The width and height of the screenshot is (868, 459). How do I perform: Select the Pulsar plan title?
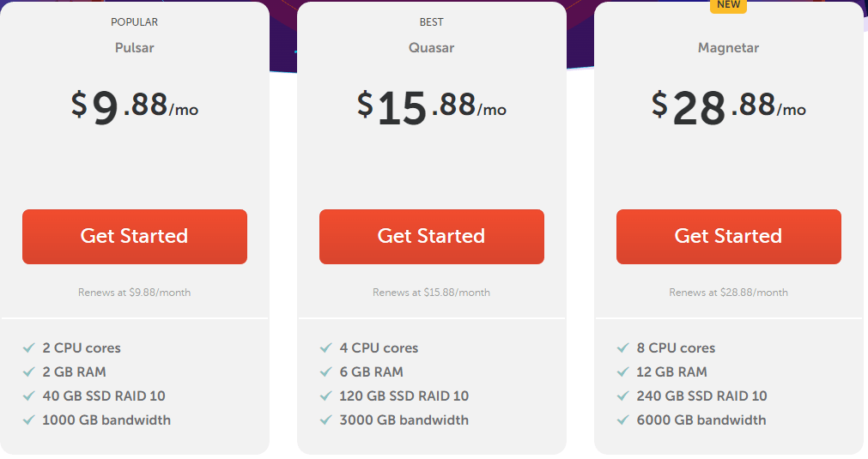point(135,47)
